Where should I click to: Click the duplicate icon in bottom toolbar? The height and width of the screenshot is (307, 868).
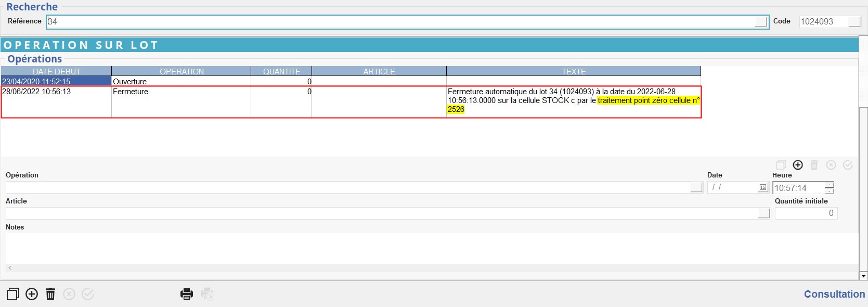pyautogui.click(x=12, y=294)
